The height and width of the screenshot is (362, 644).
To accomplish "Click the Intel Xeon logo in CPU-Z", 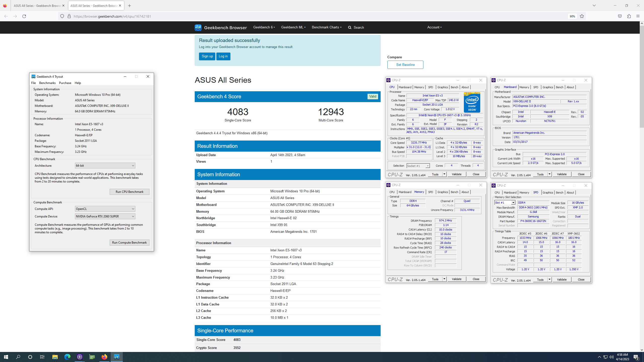I will coord(472,102).
